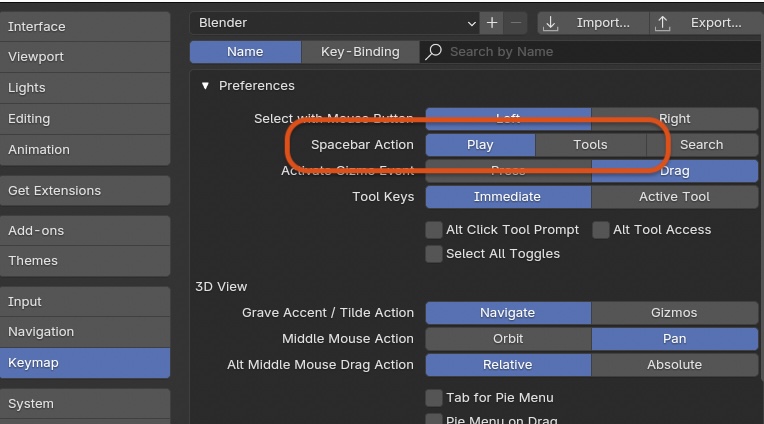Screen dimensions: 764x424
Task: Set Alt Middle Mouse Drag to Relative
Action: coord(508,365)
